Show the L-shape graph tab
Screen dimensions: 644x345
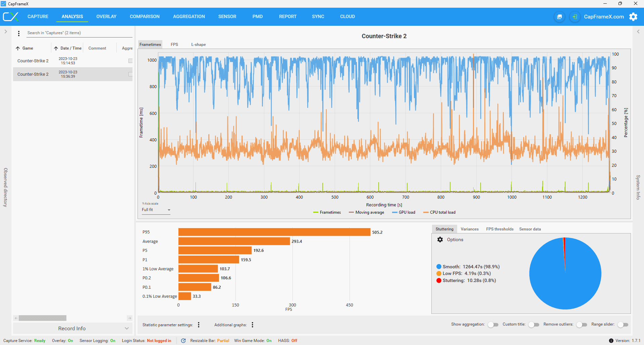pyautogui.click(x=199, y=45)
